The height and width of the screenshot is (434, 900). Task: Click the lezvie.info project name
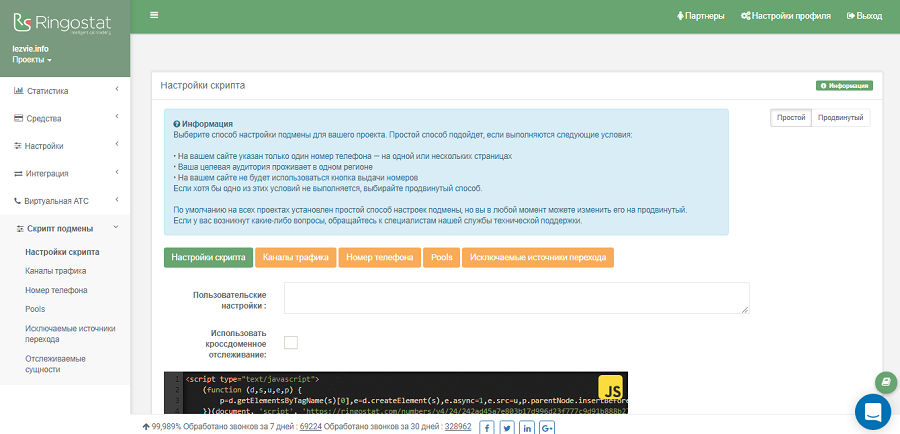(x=30, y=49)
